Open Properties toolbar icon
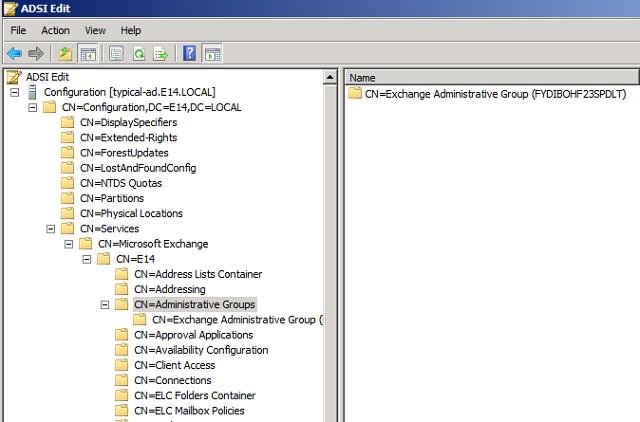 point(116,53)
